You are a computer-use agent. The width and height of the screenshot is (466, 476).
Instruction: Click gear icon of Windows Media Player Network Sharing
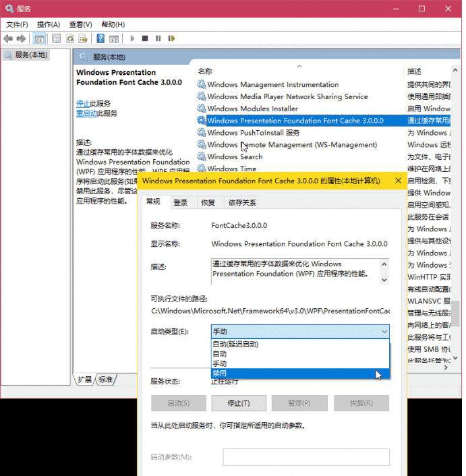(202, 96)
